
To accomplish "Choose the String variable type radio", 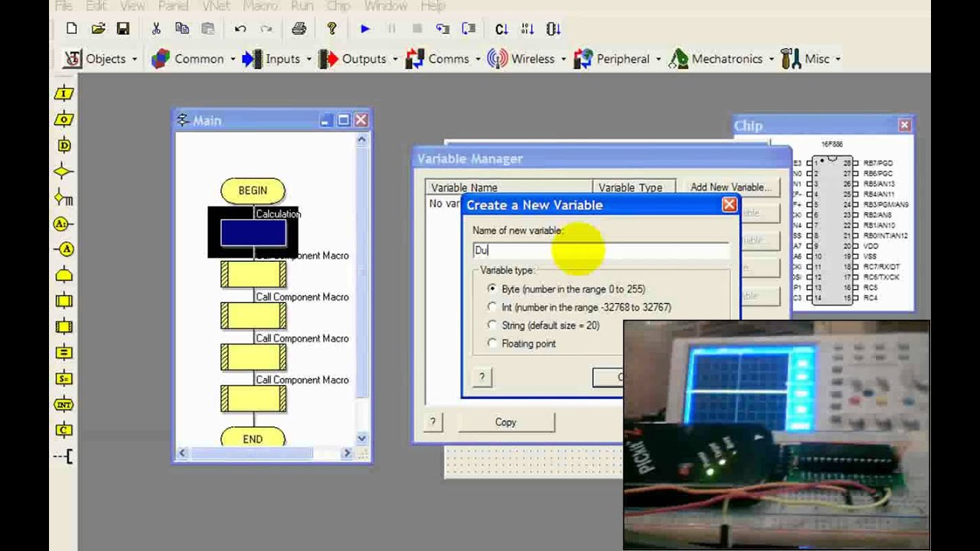I will pyautogui.click(x=492, y=325).
